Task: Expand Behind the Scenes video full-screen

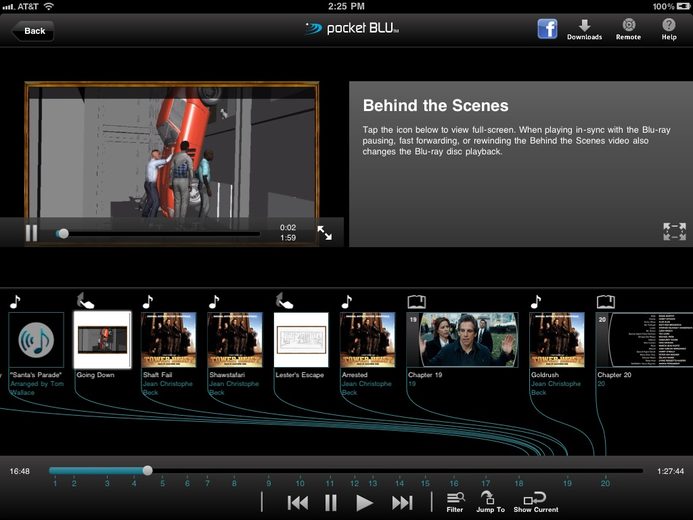Action: [324, 232]
